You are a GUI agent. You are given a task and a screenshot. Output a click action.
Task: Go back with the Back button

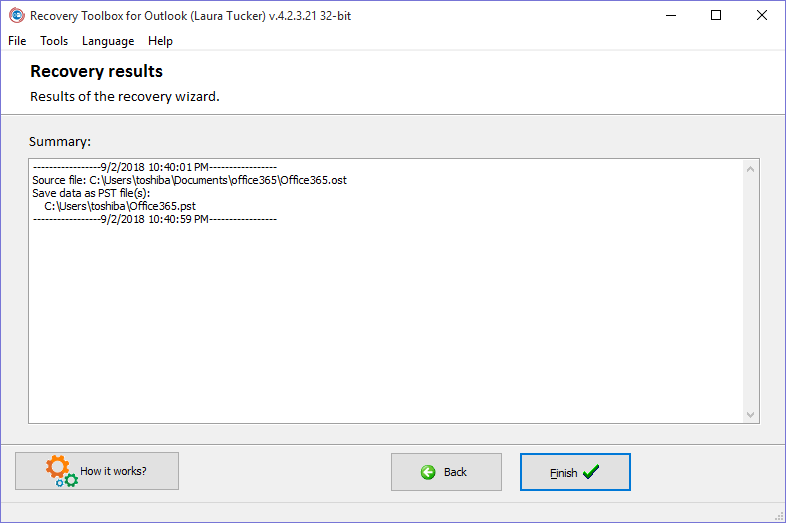tap(446, 472)
